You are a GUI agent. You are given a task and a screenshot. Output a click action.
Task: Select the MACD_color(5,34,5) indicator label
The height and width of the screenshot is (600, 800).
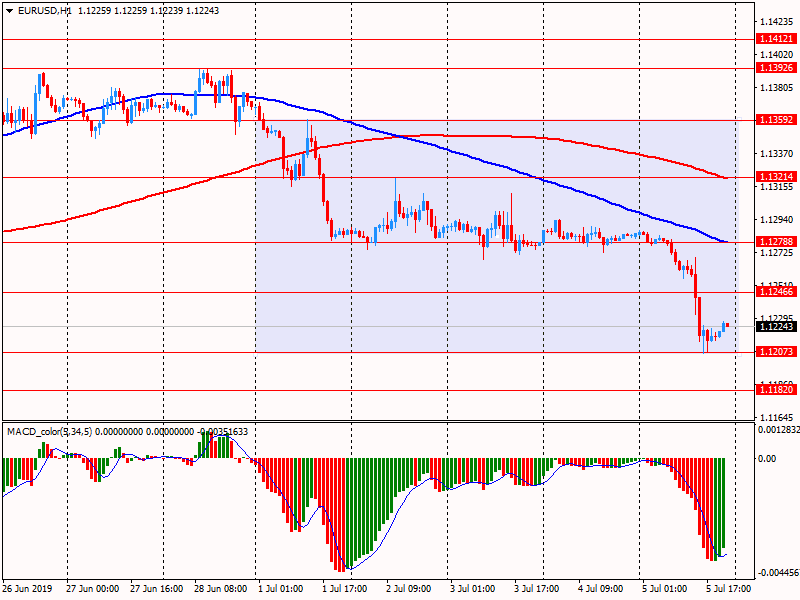pos(49,432)
